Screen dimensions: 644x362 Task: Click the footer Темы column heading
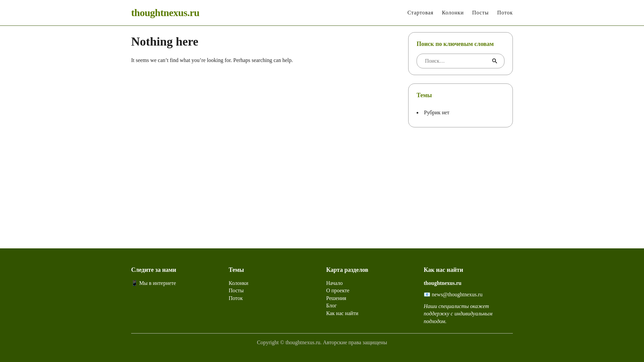[236, 270]
